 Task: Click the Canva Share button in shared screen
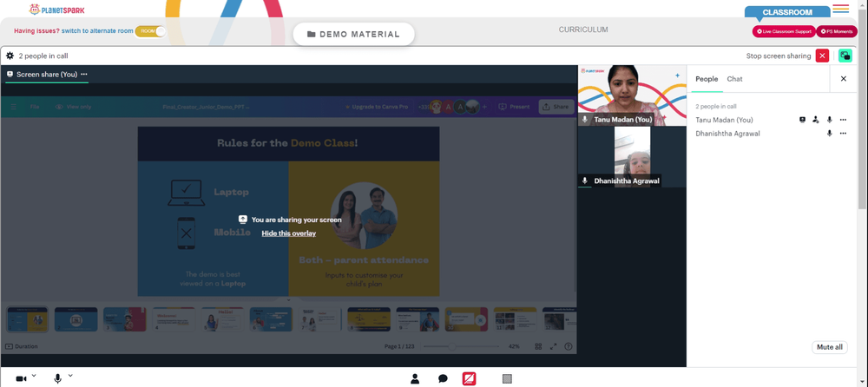coord(556,107)
